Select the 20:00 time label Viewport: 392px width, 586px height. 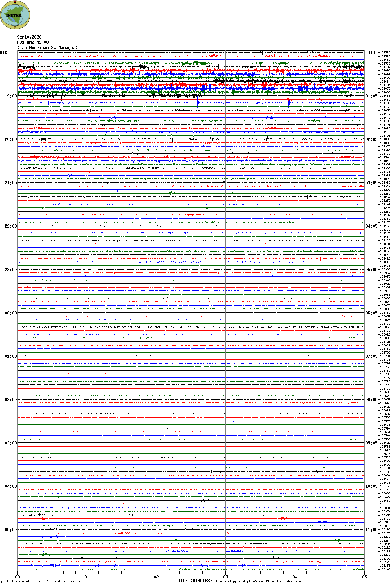pos(10,139)
